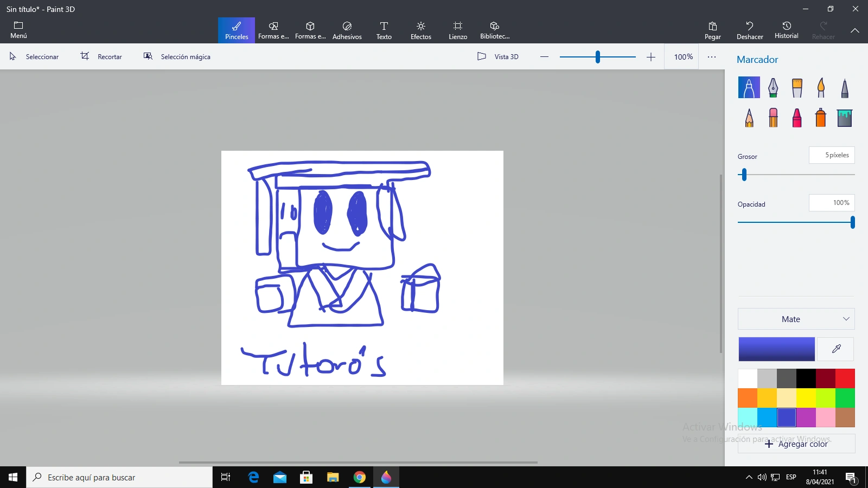This screenshot has height=488, width=868.
Task: Select the fill bucket brush
Action: pyautogui.click(x=844, y=117)
